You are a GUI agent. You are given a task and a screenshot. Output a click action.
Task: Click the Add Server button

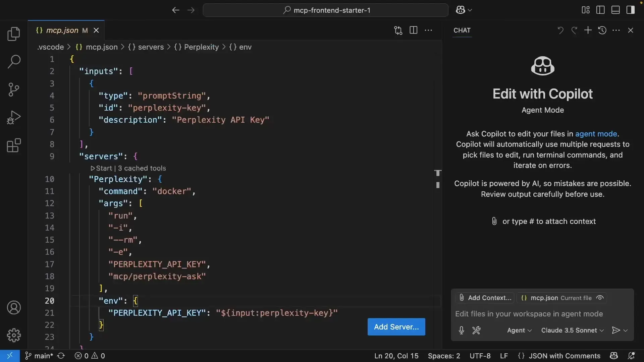396,327
